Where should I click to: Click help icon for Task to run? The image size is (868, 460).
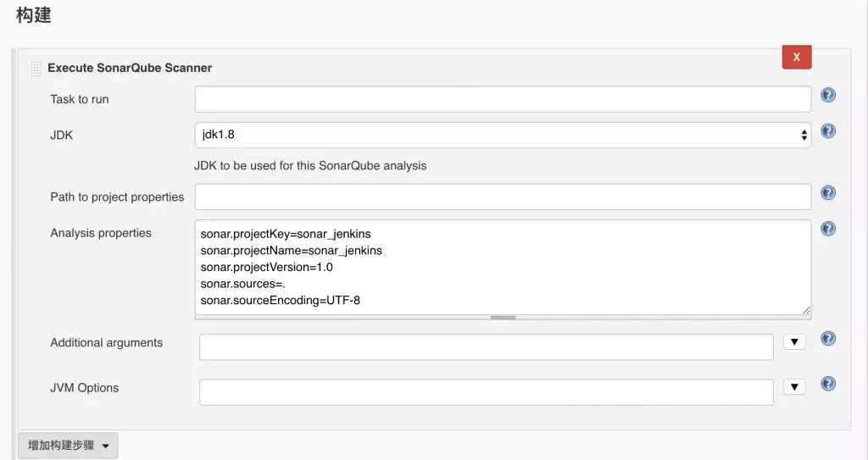click(x=828, y=95)
